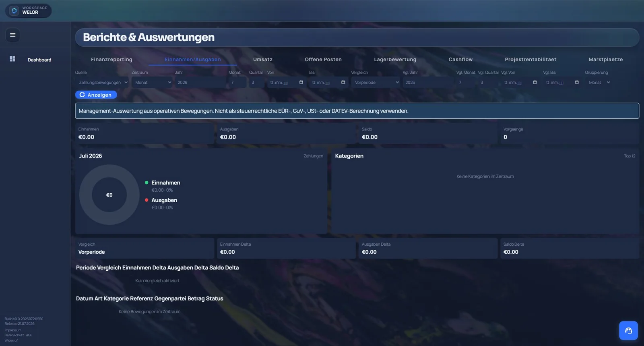Click 'Keine Bewegungen im Zeitraum' message

pyautogui.click(x=150, y=312)
